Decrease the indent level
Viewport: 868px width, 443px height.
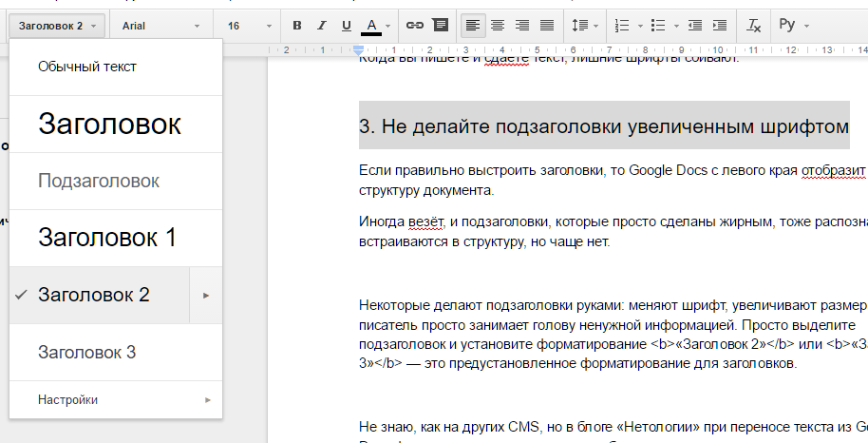(x=695, y=25)
